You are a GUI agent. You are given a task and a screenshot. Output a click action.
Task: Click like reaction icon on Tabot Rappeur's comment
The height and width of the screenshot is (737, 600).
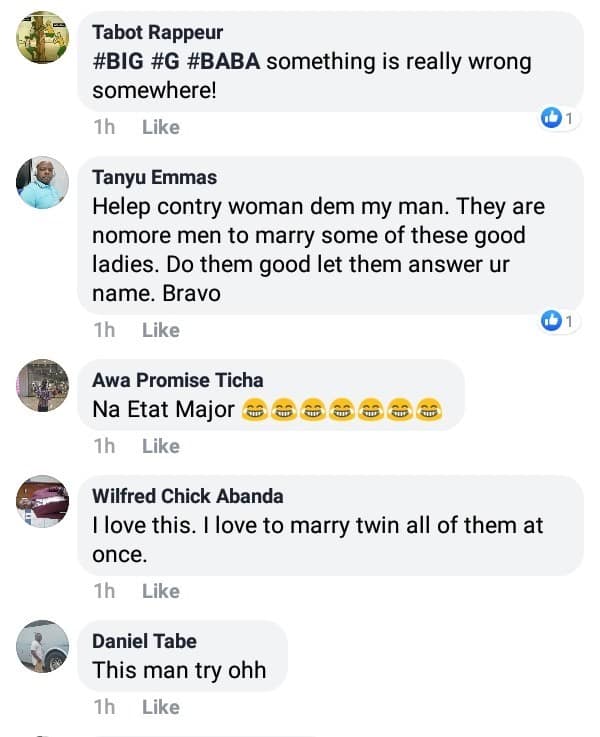pyautogui.click(x=551, y=119)
